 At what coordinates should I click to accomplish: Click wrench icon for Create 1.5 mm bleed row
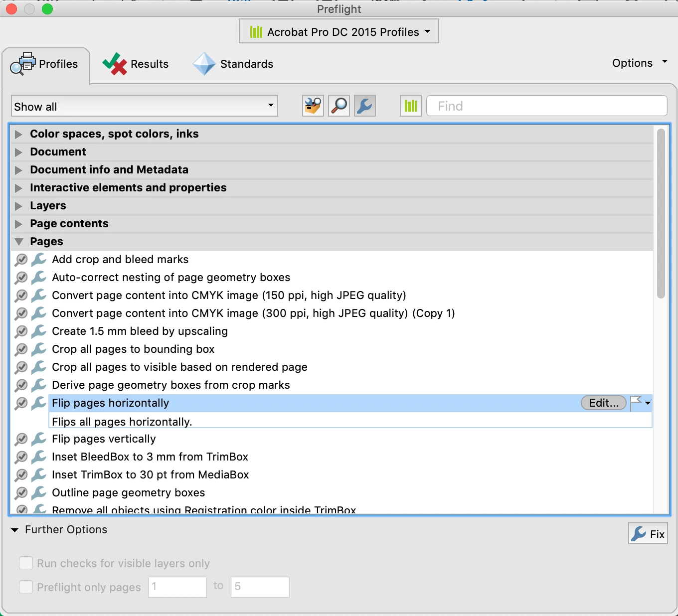[39, 331]
